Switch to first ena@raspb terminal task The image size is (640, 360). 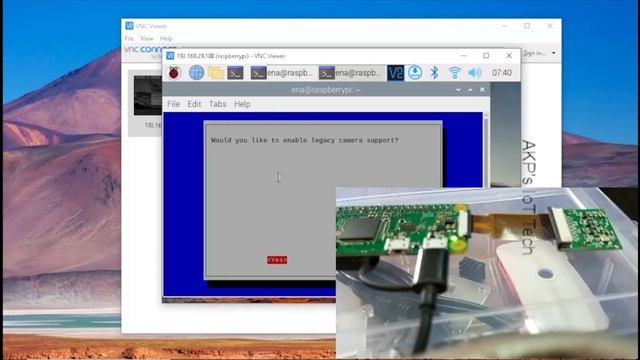click(x=282, y=73)
